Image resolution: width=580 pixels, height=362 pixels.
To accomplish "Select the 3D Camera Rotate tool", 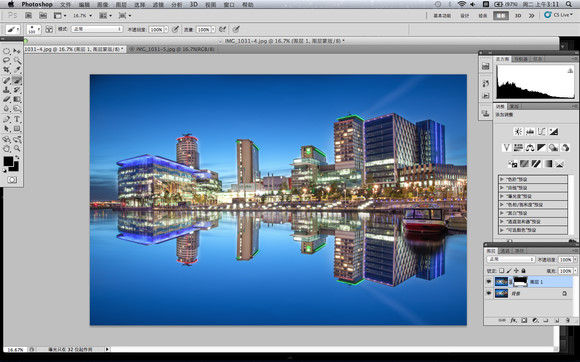I will pos(17,139).
